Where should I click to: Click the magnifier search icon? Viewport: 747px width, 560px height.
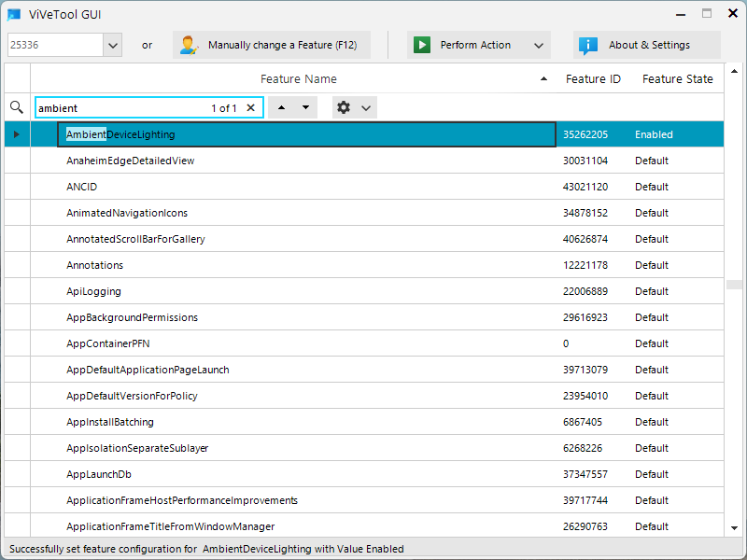(16, 108)
